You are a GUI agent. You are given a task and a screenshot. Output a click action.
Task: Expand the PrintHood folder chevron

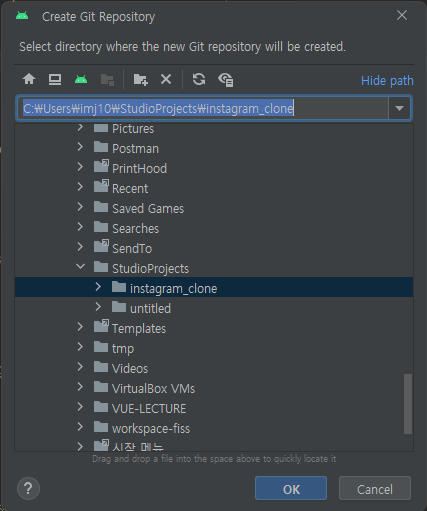pyautogui.click(x=80, y=167)
